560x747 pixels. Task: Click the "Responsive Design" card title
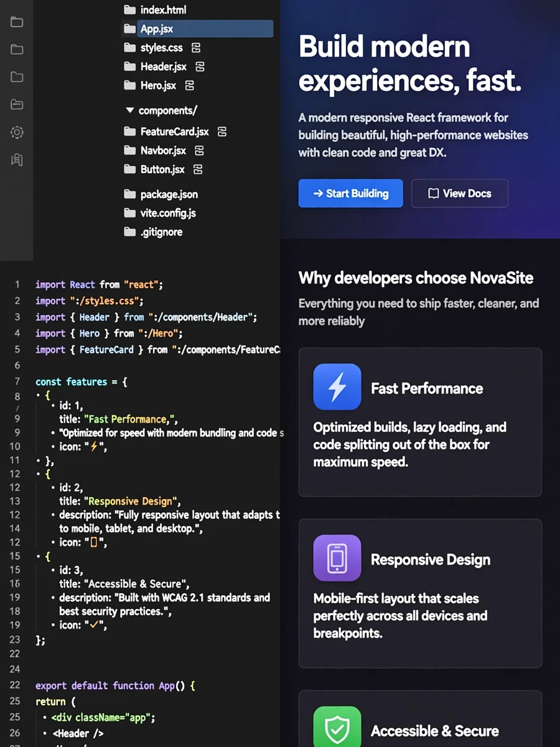click(x=431, y=560)
